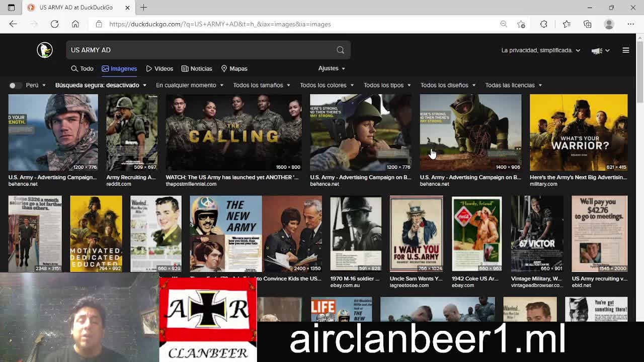Image resolution: width=644 pixels, height=362 pixels.
Task: View site information lock icon
Action: tap(99, 24)
